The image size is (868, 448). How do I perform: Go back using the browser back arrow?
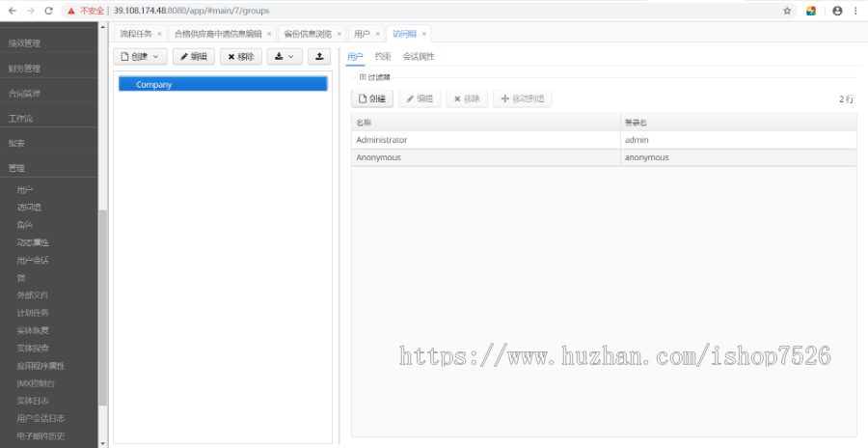point(13,11)
